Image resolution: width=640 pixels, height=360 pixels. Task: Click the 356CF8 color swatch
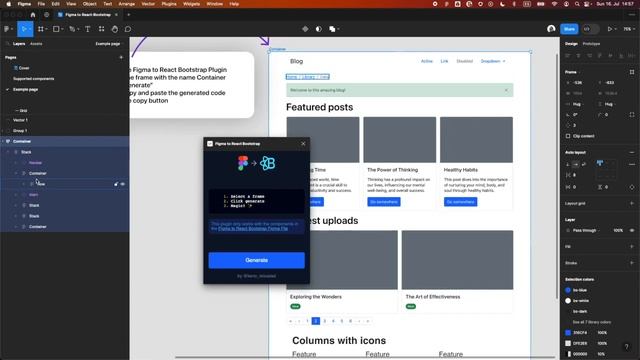[568, 333]
